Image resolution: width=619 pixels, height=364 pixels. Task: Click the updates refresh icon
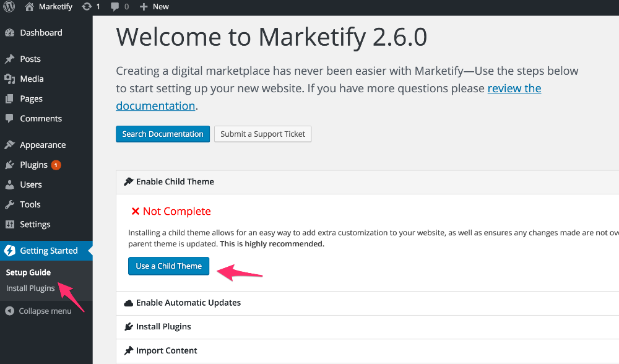(87, 7)
